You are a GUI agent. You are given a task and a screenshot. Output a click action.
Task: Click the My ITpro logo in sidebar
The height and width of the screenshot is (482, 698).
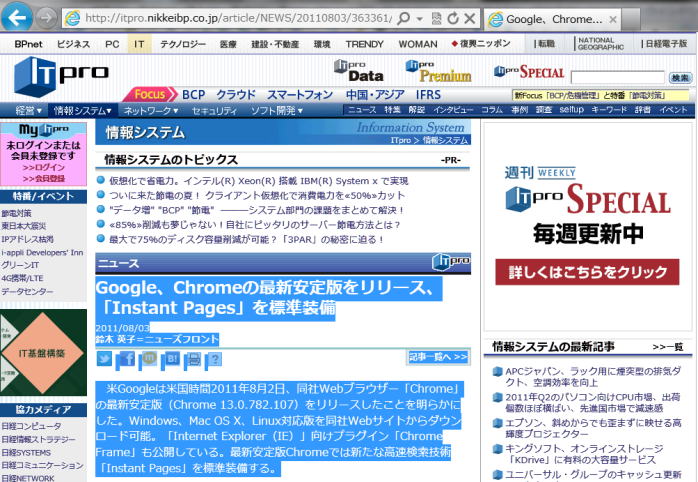pyautogui.click(x=44, y=130)
